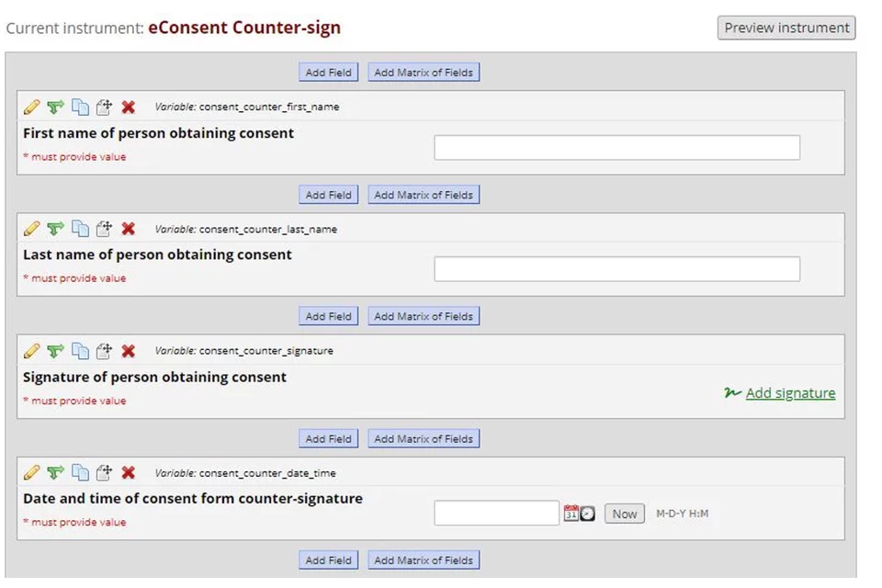Screen dimensions: 882x588
Task: Open branching logic for consent_counter_last_name field
Action: 55,229
